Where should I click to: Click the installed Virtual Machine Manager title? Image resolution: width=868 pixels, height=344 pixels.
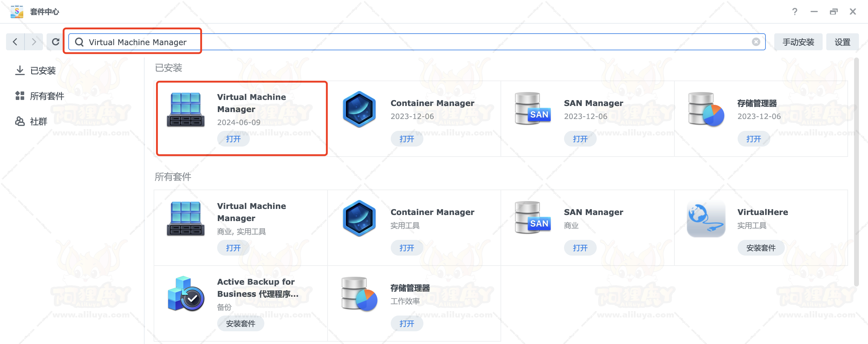click(x=251, y=103)
